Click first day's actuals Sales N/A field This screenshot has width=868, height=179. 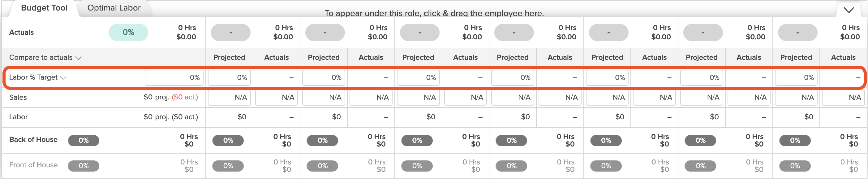[x=276, y=98]
